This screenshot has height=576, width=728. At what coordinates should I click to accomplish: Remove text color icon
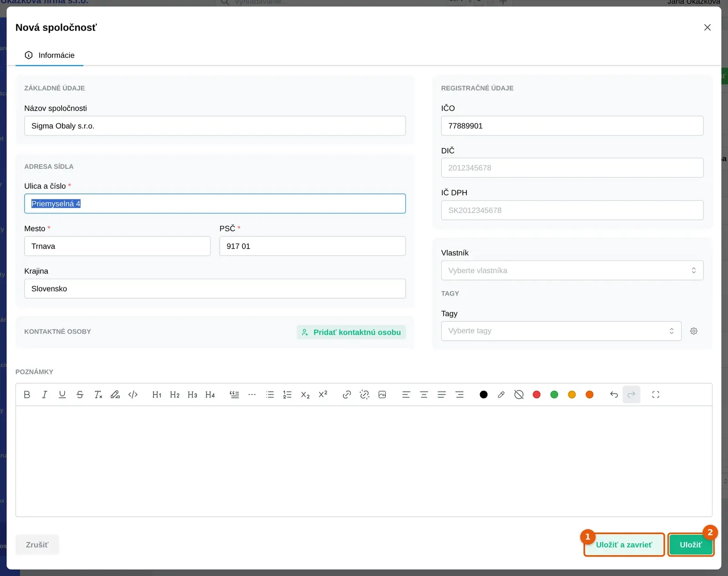point(519,395)
